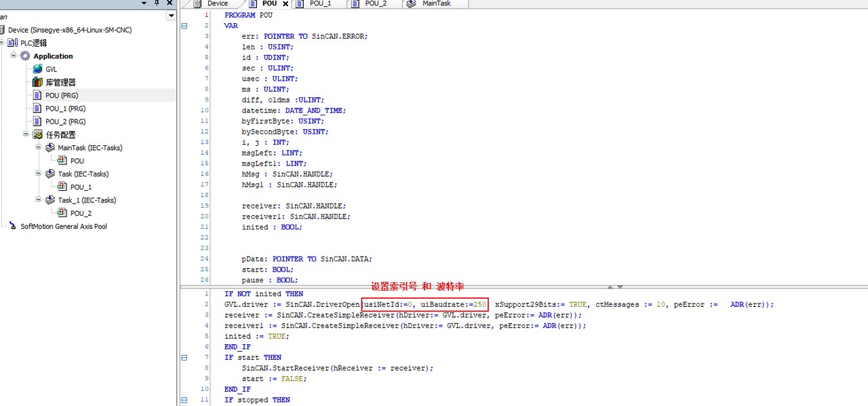Click the GVL globe icon in tree
Screen dimensions: 868x406
[x=38, y=69]
